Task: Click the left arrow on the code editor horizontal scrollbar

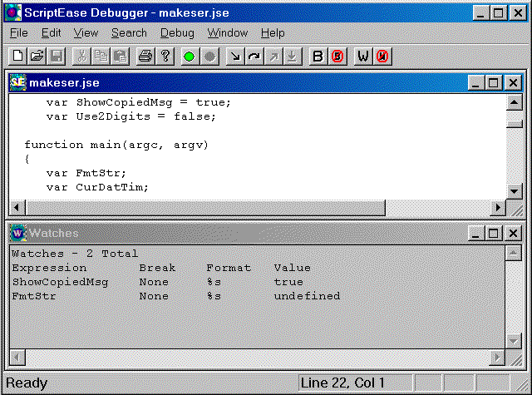Action: pos(17,207)
